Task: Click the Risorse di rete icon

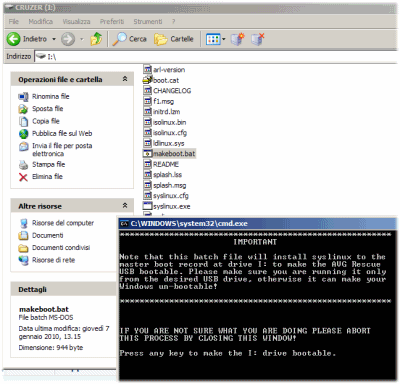Action: (x=23, y=260)
